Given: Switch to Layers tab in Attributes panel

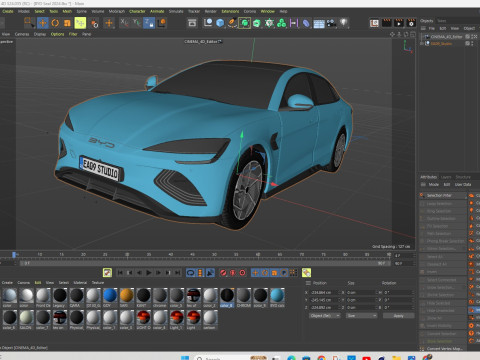Looking at the screenshot, I should coord(446,177).
